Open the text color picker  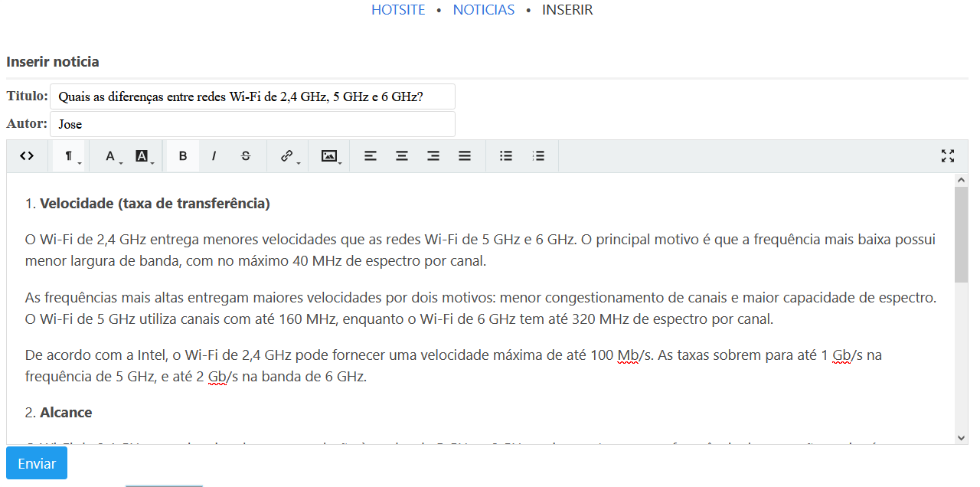(x=111, y=156)
